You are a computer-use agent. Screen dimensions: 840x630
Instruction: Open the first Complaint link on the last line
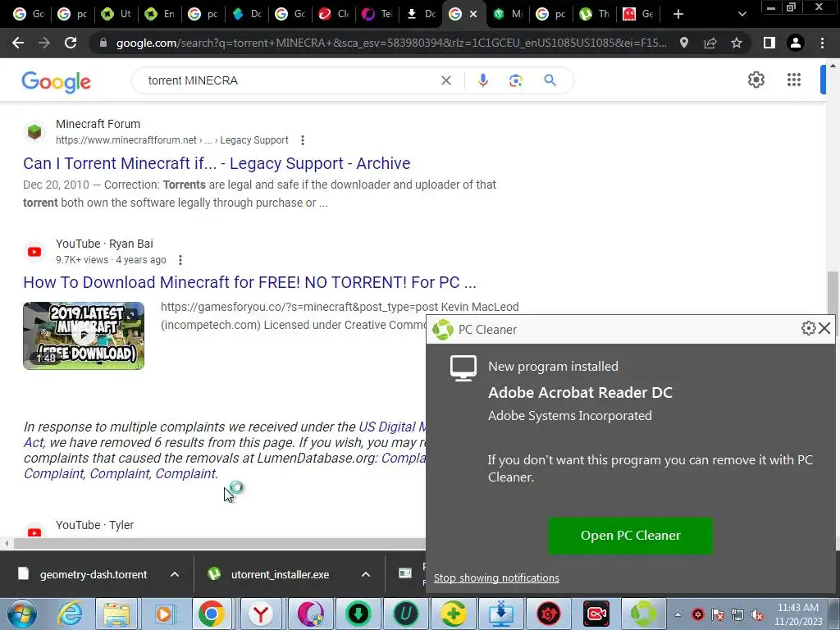click(53, 473)
